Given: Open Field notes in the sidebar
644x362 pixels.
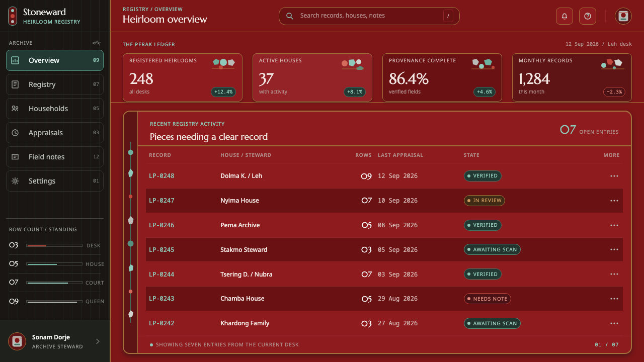Looking at the screenshot, I should tap(55, 157).
